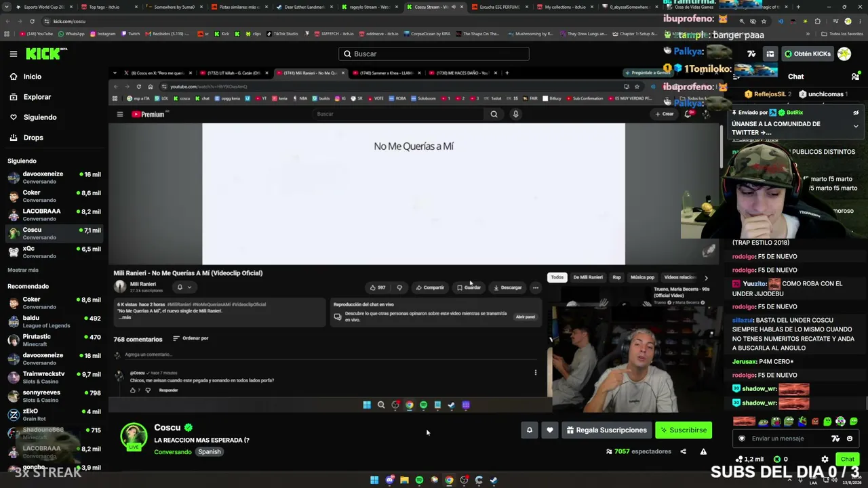
Task: Toggle notifications bell for Coscu
Action: [530, 430]
